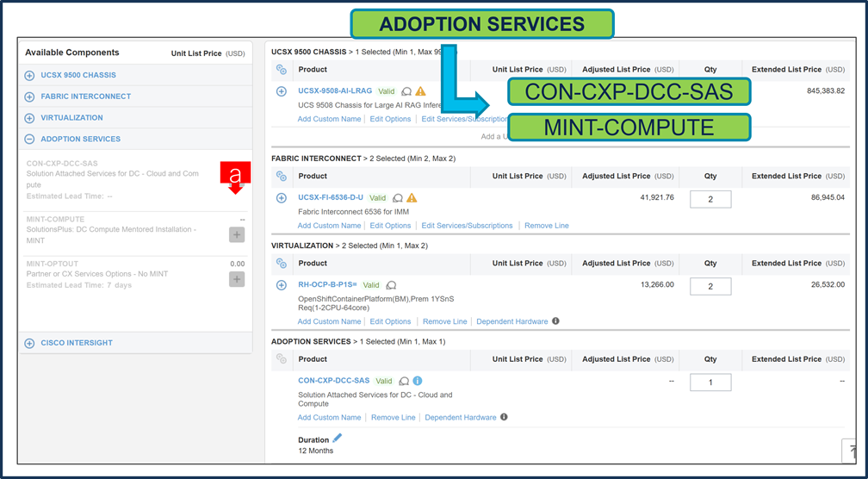Image resolution: width=868 pixels, height=479 pixels.
Task: Click MINT-OPTOUT price 0.00 in Available Components
Action: (x=238, y=264)
